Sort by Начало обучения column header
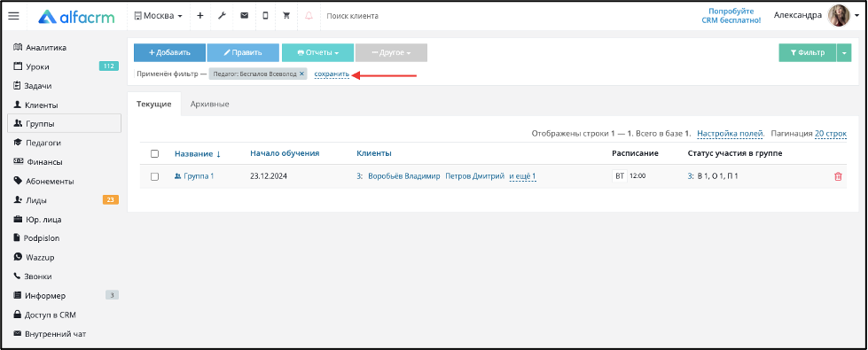 [285, 153]
